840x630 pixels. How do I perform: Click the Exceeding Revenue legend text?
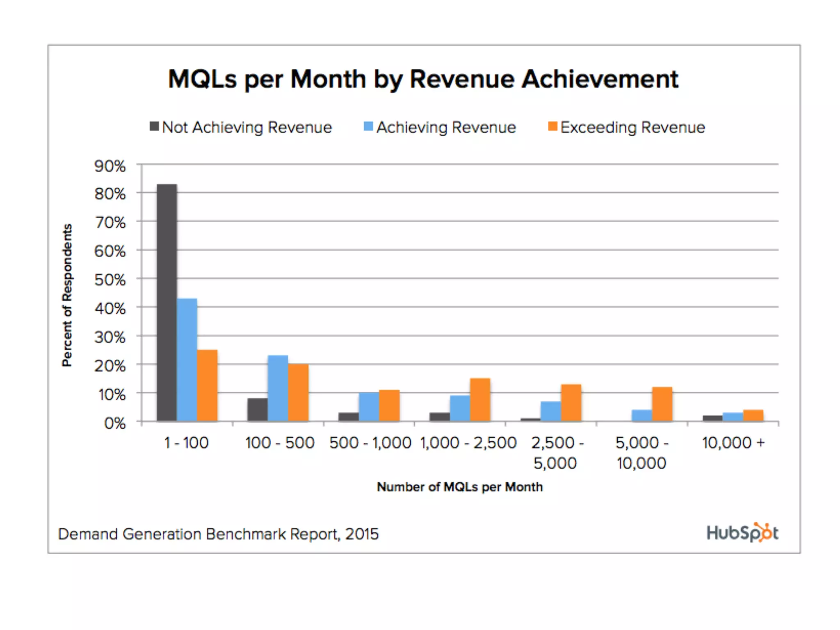[632, 127]
